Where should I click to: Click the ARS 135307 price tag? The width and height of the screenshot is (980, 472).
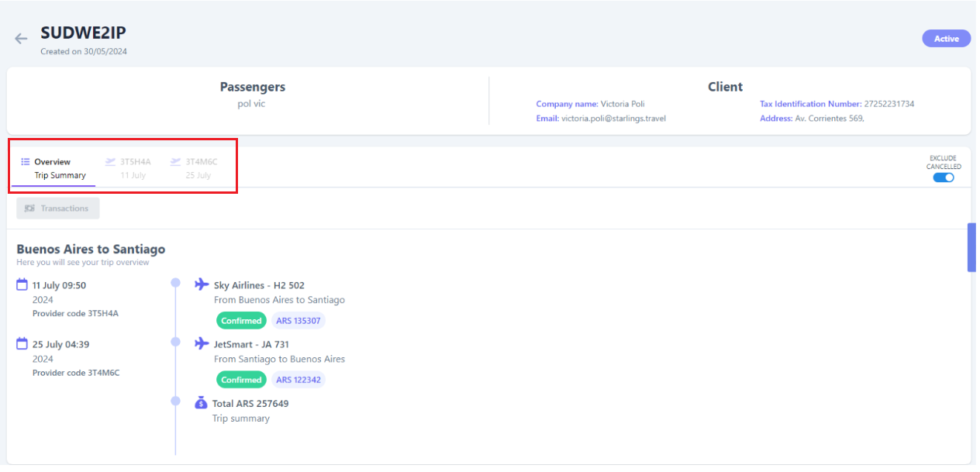[298, 321]
